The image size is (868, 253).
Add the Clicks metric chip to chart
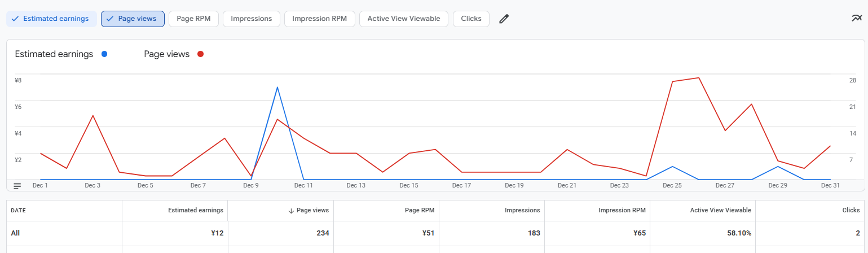click(471, 19)
